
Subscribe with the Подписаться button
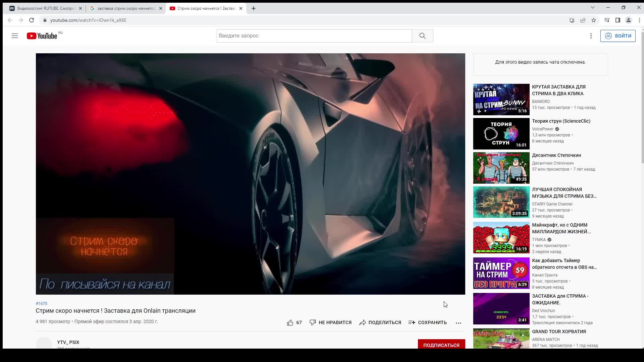[441, 345]
